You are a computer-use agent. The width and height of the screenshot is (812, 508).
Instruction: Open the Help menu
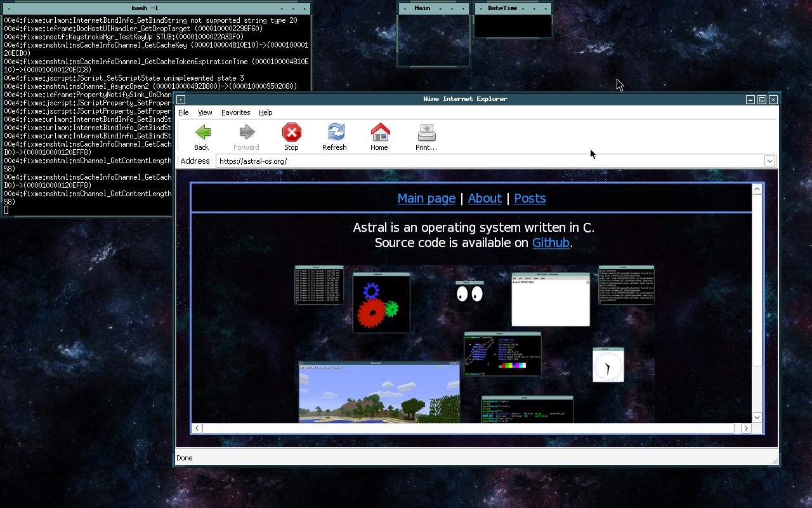click(266, 112)
